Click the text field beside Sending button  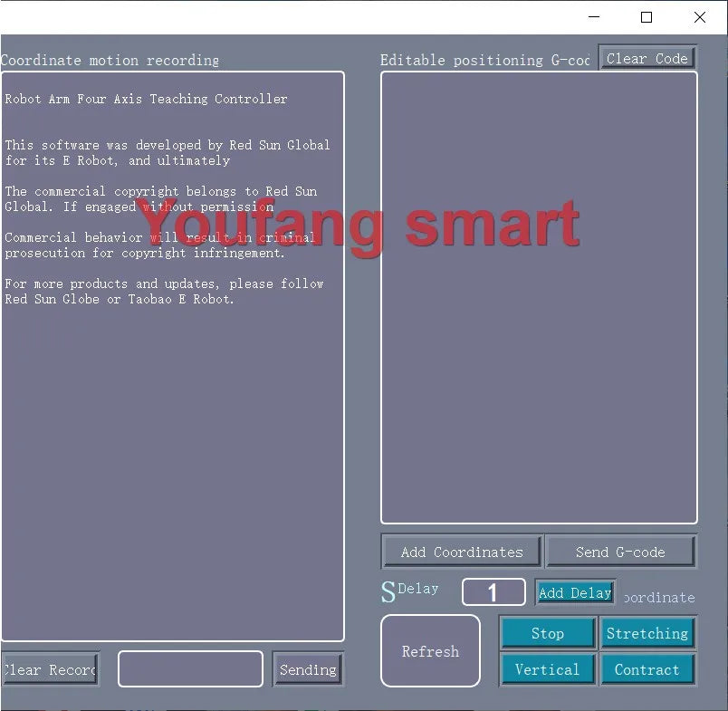click(x=190, y=669)
